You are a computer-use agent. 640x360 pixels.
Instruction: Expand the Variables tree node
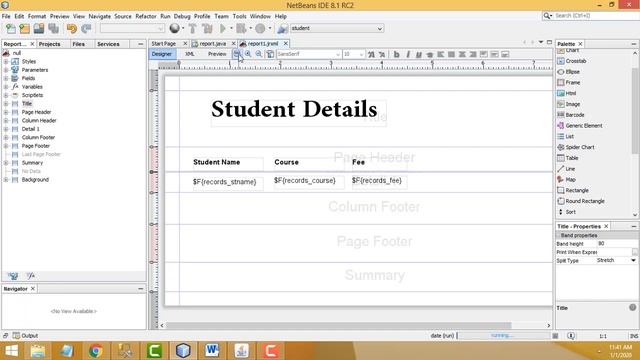[x=6, y=87]
